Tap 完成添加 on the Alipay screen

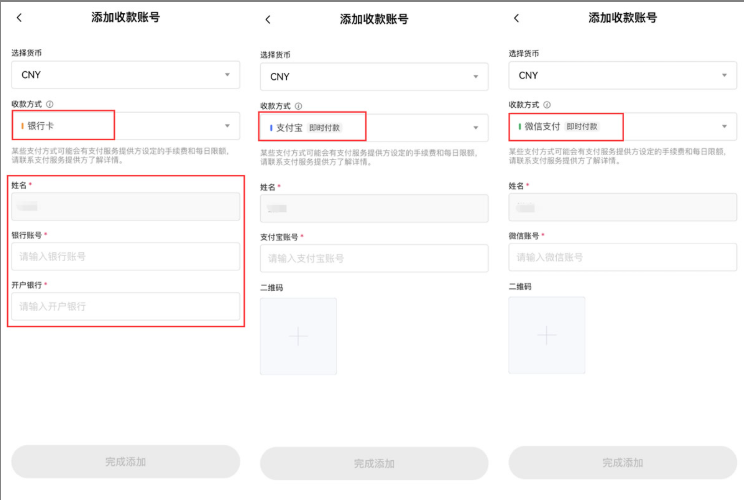coord(374,463)
